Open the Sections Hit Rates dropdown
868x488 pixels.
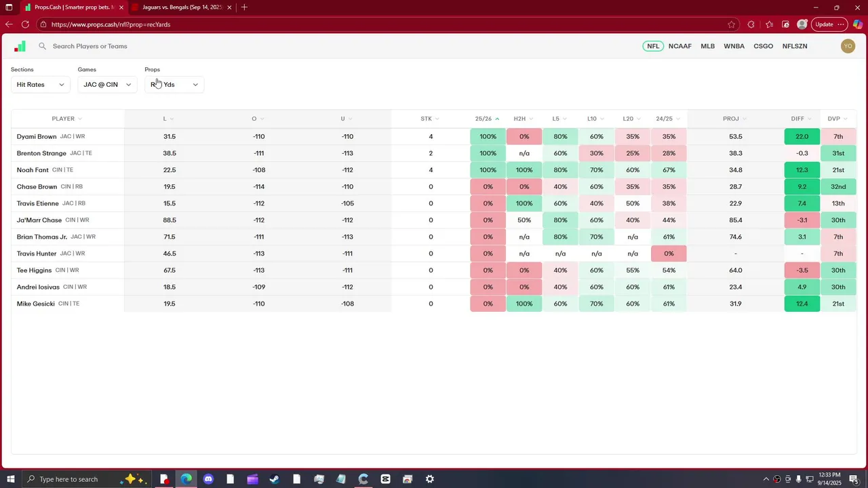point(40,85)
